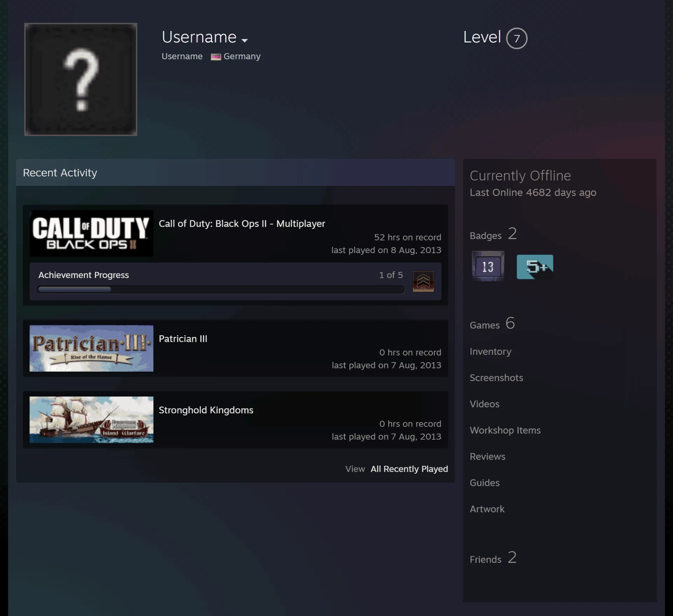The height and width of the screenshot is (616, 673).
Task: Open the 5+ game collector badge
Action: click(x=535, y=267)
